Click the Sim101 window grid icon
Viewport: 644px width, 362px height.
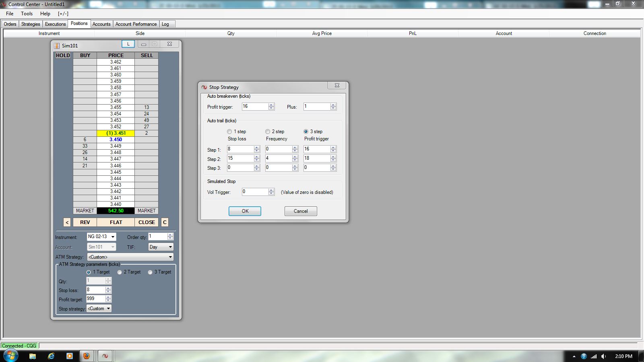point(57,45)
